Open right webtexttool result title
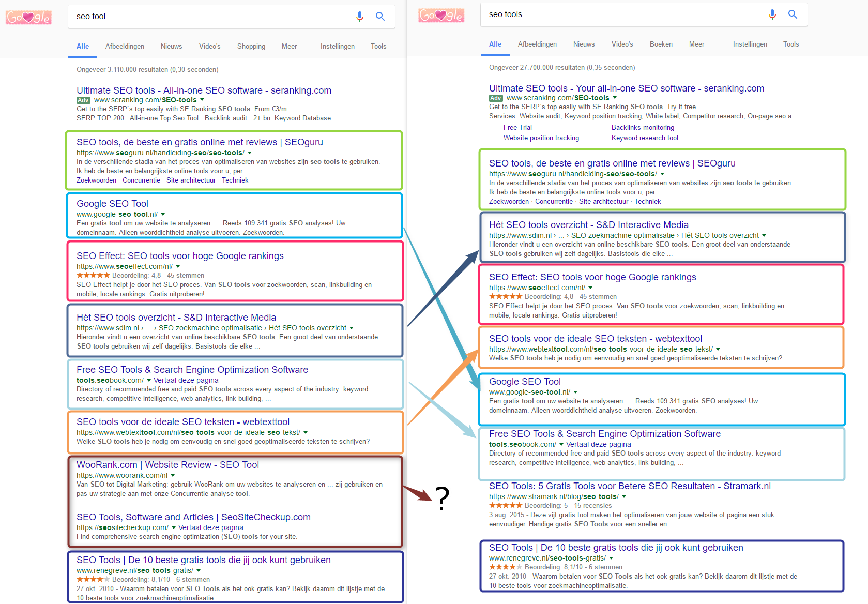 (x=596, y=339)
